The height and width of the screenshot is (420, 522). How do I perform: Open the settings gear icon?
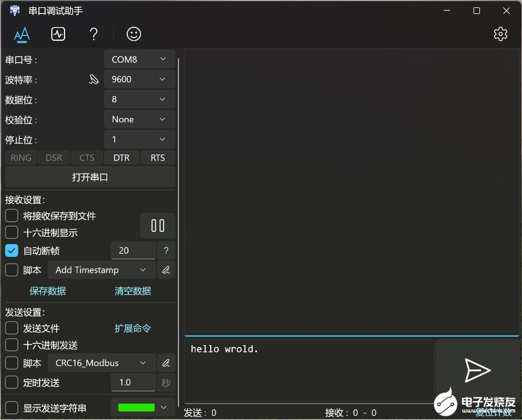[x=501, y=34]
